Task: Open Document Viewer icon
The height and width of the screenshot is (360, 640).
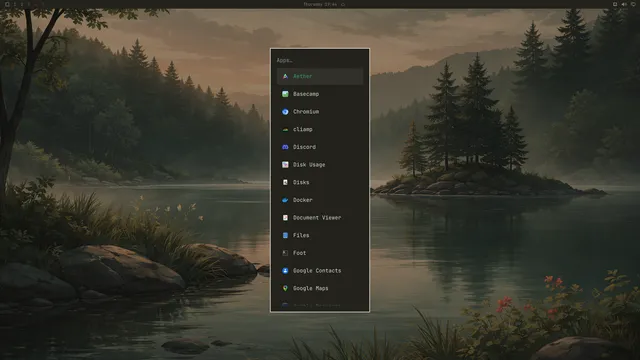Action: pyautogui.click(x=285, y=218)
